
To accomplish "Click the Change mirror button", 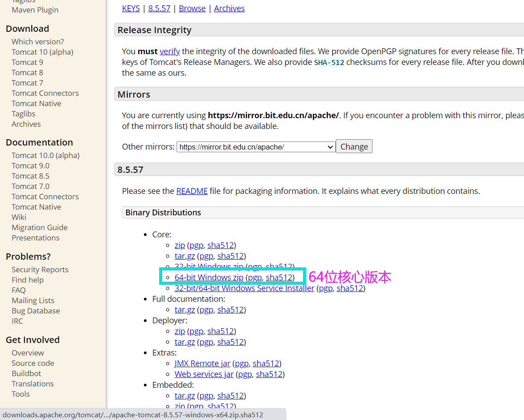I will 354,146.
